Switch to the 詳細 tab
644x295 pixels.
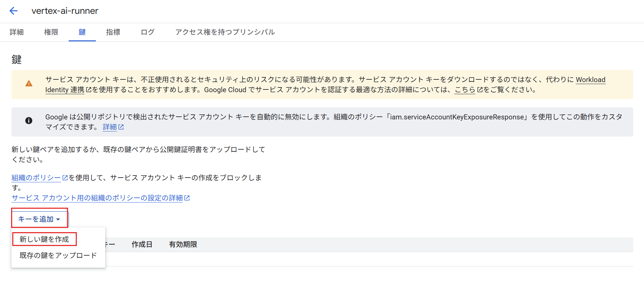coord(17,32)
